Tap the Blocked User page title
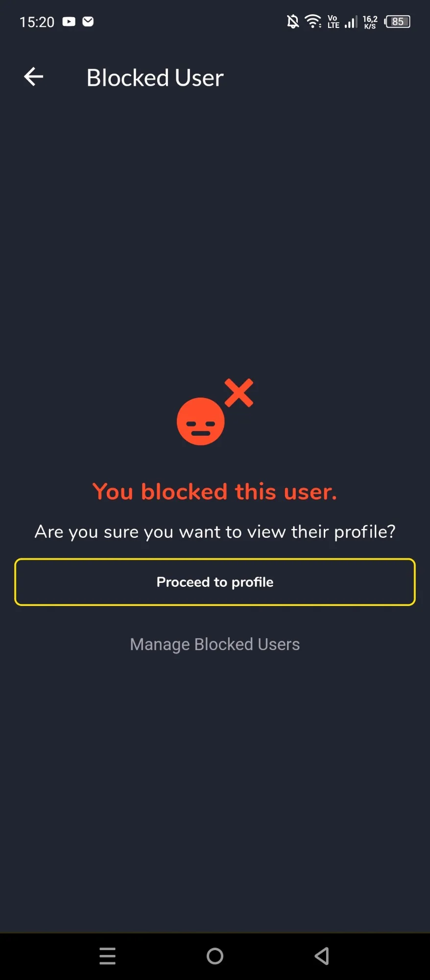 (x=155, y=77)
